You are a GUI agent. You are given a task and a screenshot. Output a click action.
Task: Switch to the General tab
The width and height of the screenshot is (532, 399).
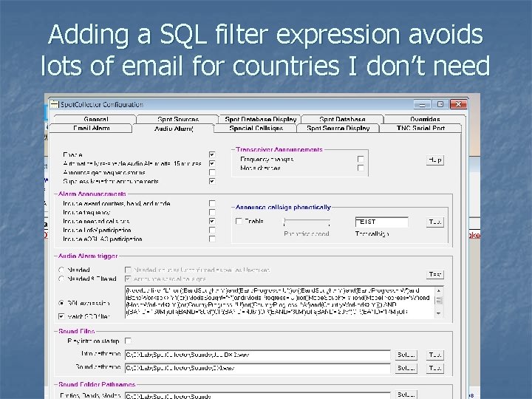pos(95,119)
